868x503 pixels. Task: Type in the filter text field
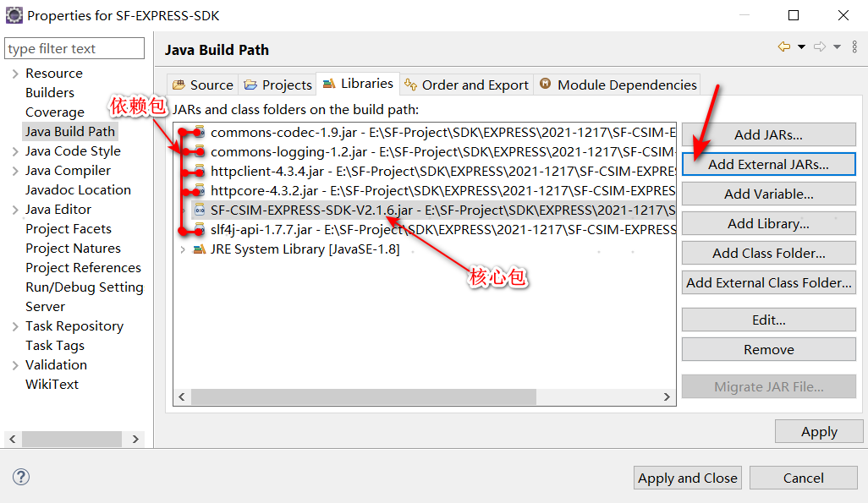click(74, 49)
